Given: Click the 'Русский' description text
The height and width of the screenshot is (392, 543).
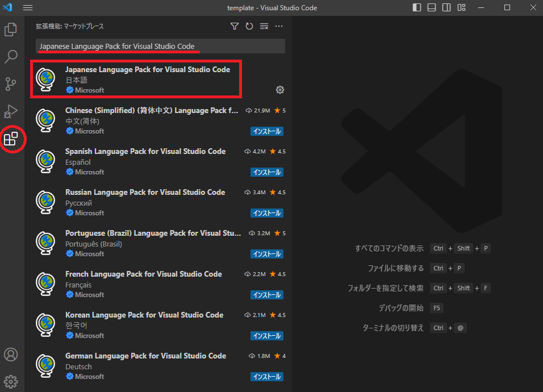Looking at the screenshot, I should [x=78, y=203].
